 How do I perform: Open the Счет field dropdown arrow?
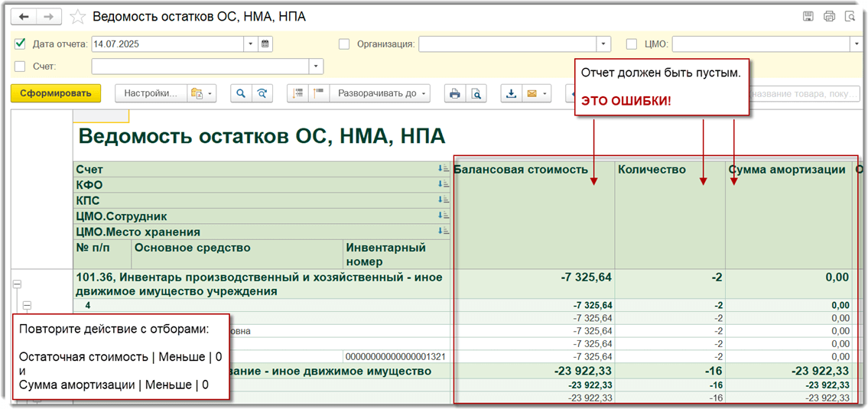pyautogui.click(x=315, y=67)
